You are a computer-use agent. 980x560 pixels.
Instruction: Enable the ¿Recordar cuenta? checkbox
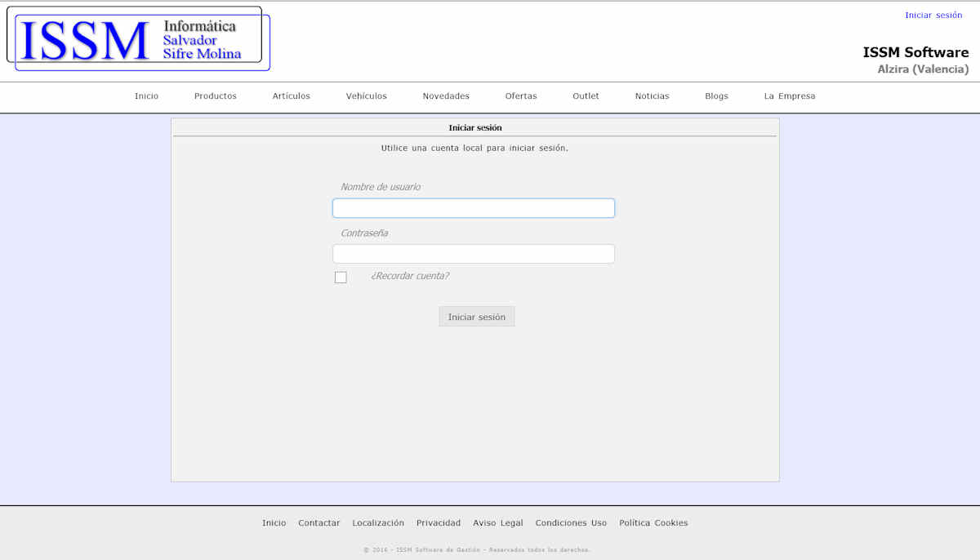[341, 277]
